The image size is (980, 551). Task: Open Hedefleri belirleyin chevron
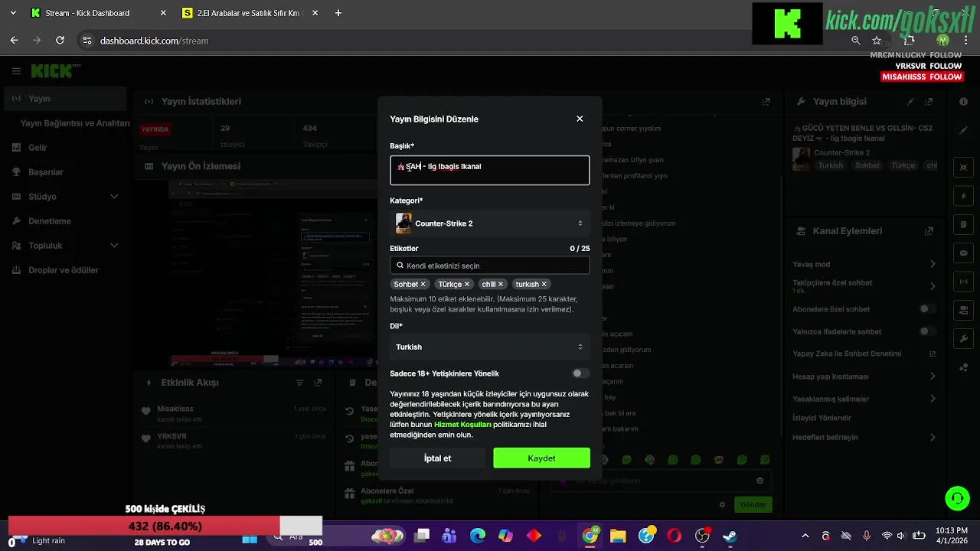[x=933, y=437]
